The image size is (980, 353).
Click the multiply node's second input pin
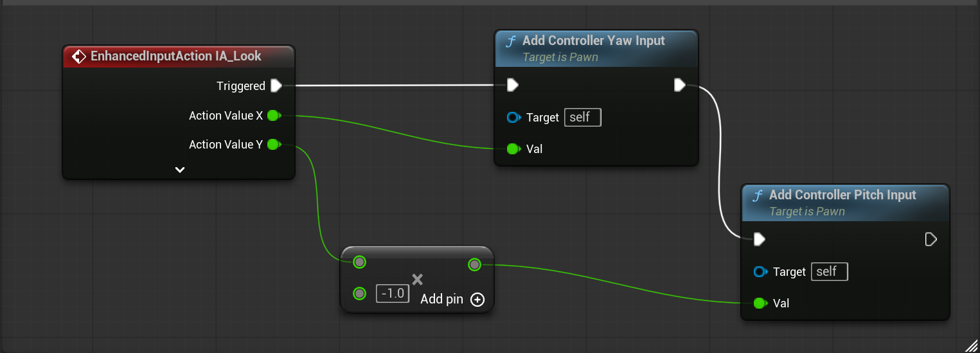(x=360, y=293)
